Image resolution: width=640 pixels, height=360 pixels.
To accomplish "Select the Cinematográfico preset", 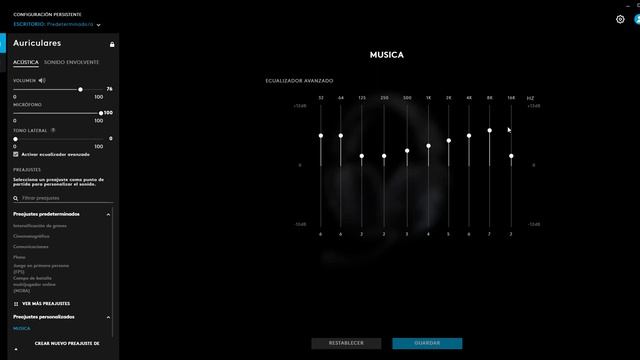I will point(31,236).
